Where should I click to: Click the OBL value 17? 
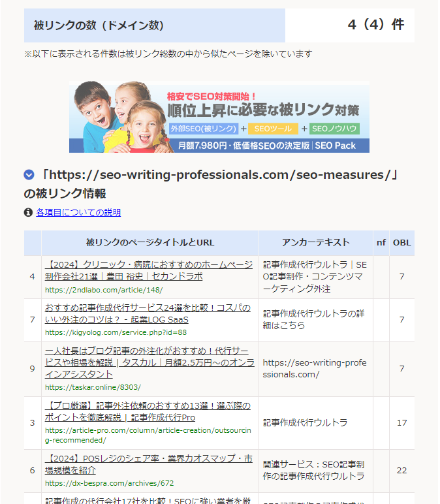tap(401, 423)
